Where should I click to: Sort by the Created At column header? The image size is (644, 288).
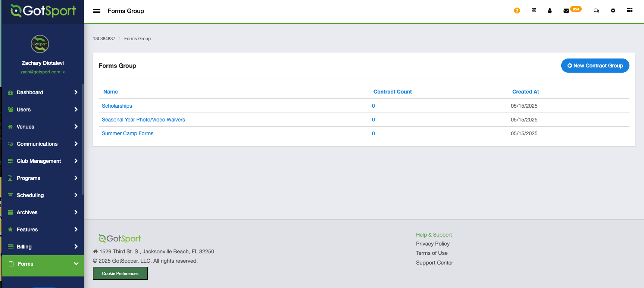(x=525, y=92)
